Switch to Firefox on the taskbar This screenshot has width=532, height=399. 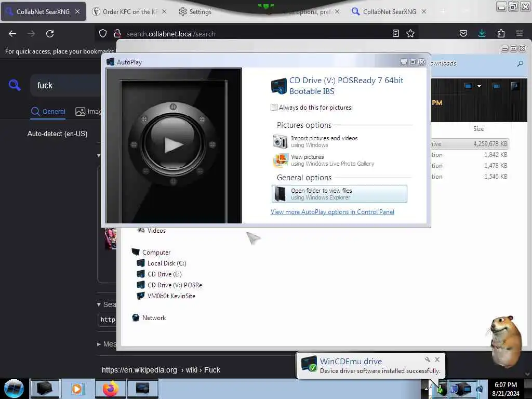tap(110, 389)
